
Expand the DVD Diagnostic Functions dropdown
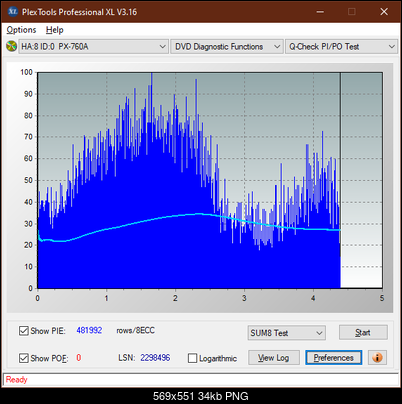tap(227, 47)
